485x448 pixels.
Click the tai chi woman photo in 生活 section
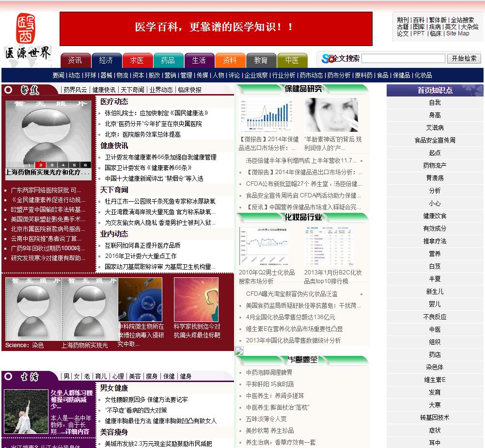click(x=26, y=412)
